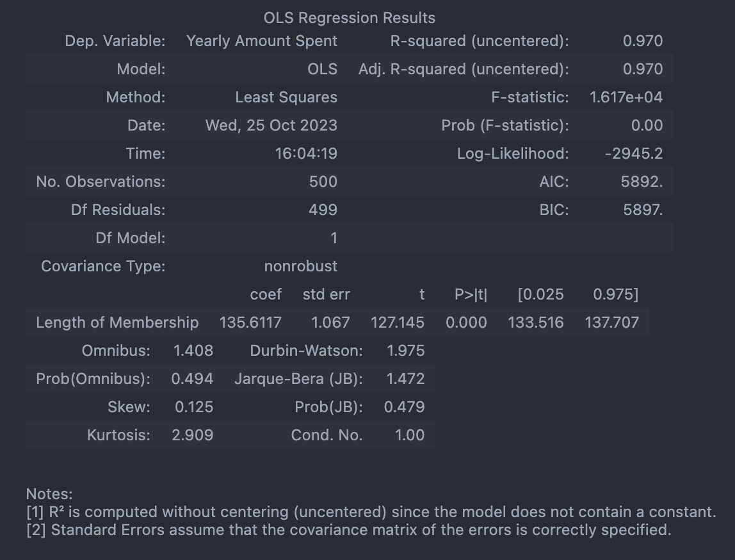The height and width of the screenshot is (560, 735).
Task: Click the t value 127.145
Action: [x=397, y=323]
